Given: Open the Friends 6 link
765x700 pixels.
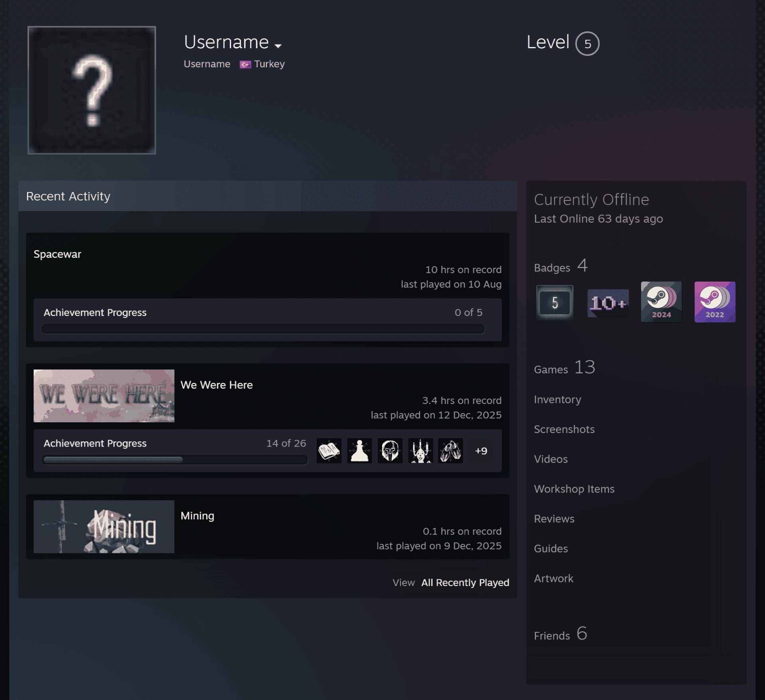Looking at the screenshot, I should 561,634.
